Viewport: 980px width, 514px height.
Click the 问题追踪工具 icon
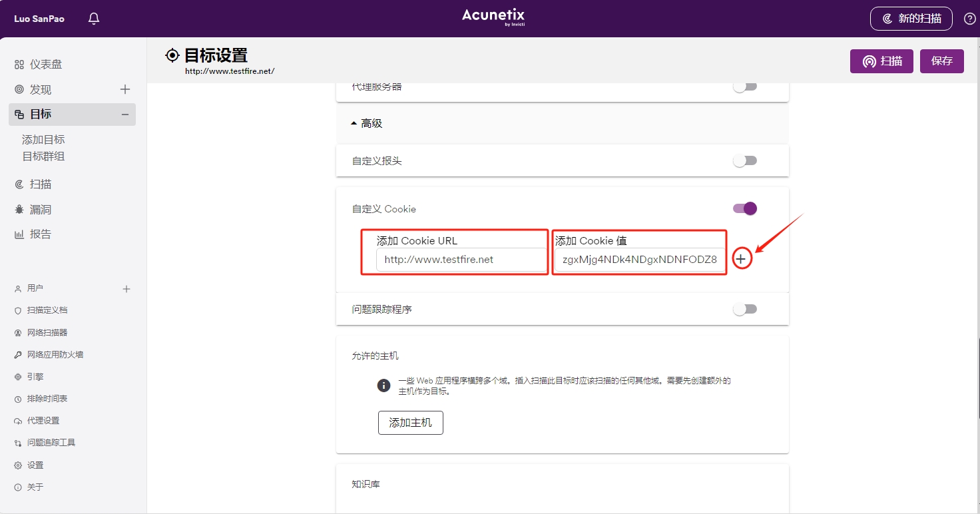pyautogui.click(x=18, y=443)
